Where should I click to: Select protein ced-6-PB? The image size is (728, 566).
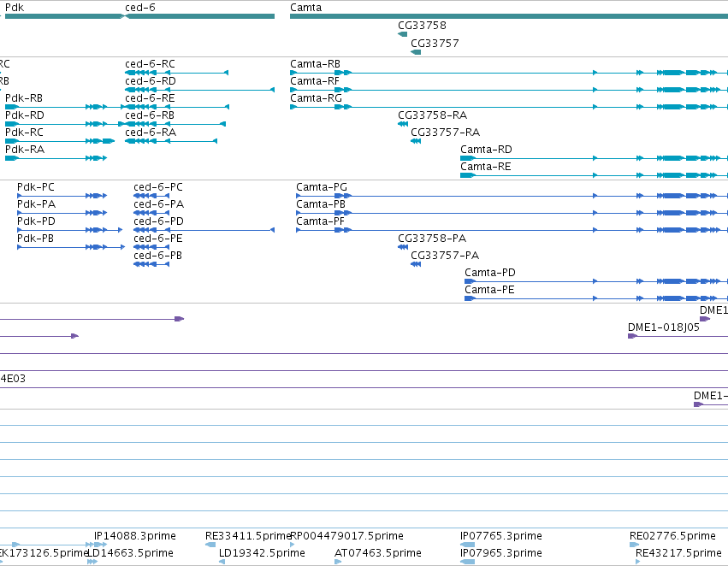point(151,264)
